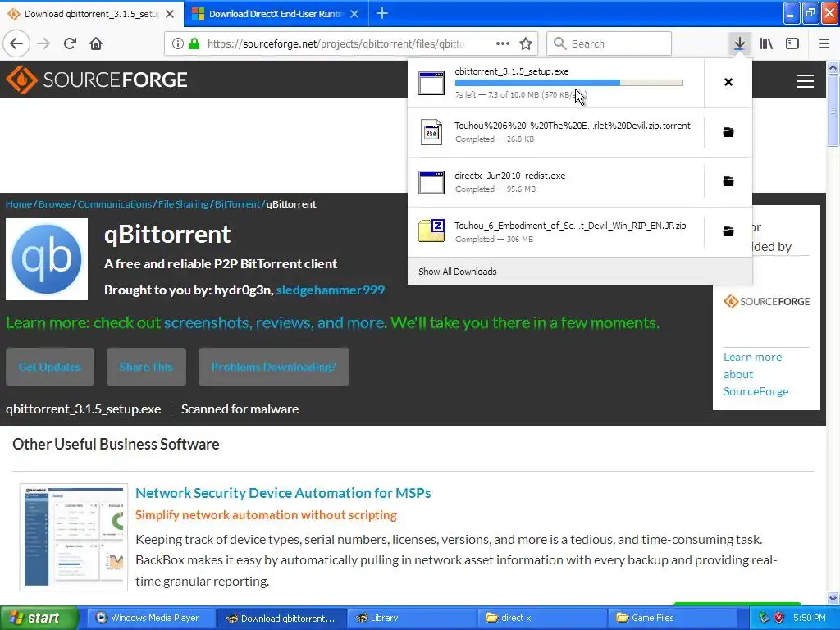Toggle the downloads arrow toolbar button
Screen dimensions: 840x630
739,43
